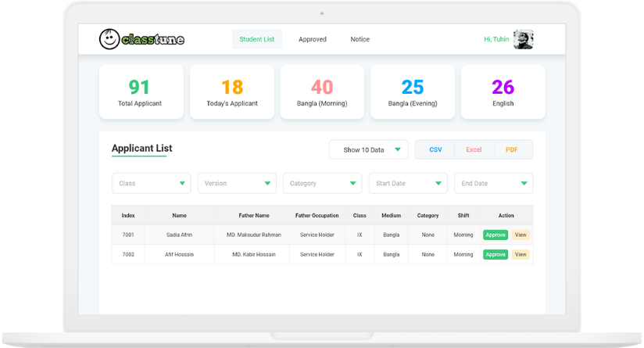Select the Bangla (Morning) stats card
This screenshot has height=348, width=644.
click(x=322, y=92)
